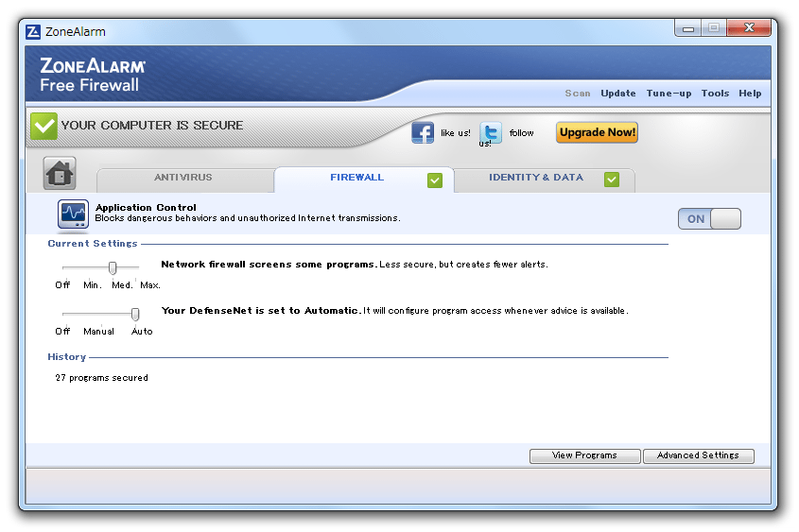Click the green secure status checkmark icon
The width and height of the screenshot is (799, 532).
click(43, 126)
